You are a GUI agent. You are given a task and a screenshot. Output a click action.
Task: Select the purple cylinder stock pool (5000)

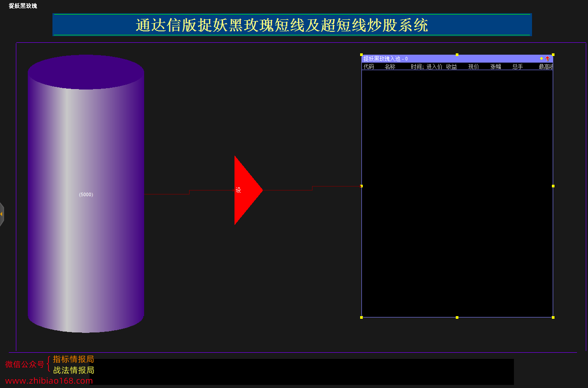coord(86,194)
